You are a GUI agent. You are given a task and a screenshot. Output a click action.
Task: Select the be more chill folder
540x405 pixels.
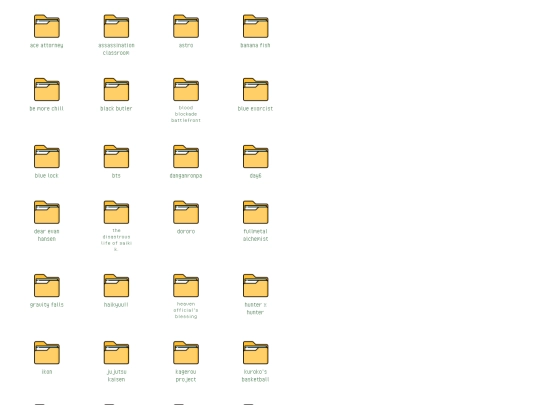click(x=47, y=90)
